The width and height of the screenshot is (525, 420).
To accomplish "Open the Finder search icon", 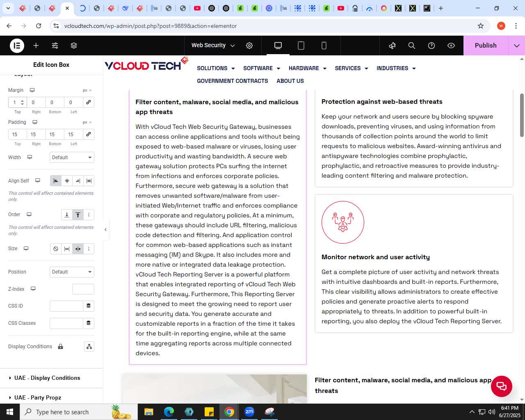I will pos(412,46).
